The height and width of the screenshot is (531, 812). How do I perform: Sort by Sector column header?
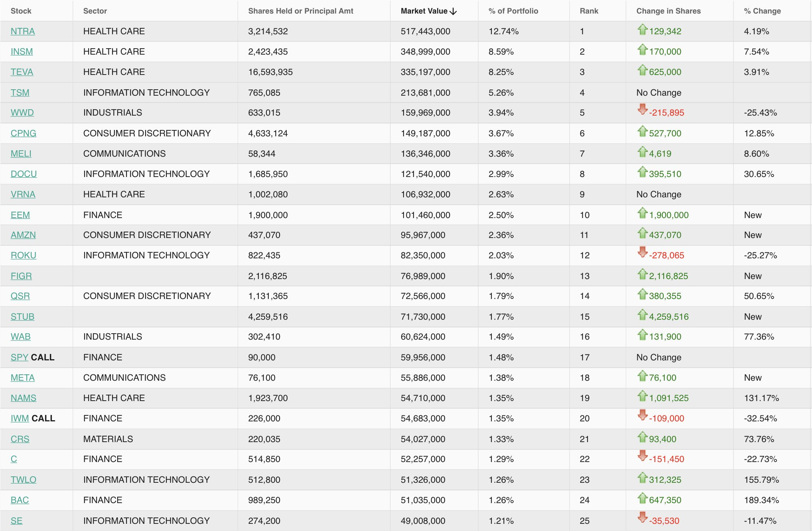(95, 11)
